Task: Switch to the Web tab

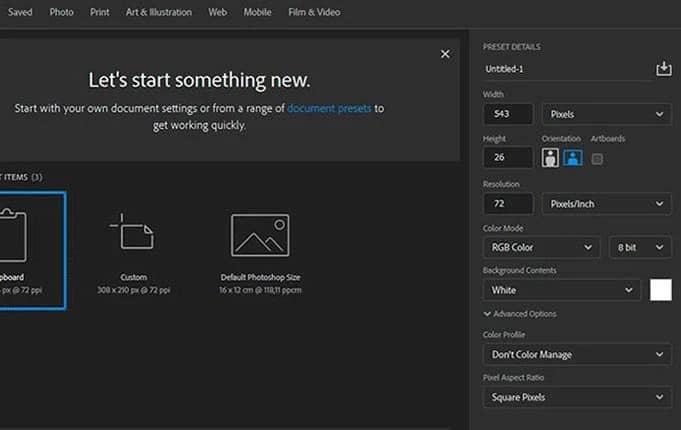Action: 217,12
